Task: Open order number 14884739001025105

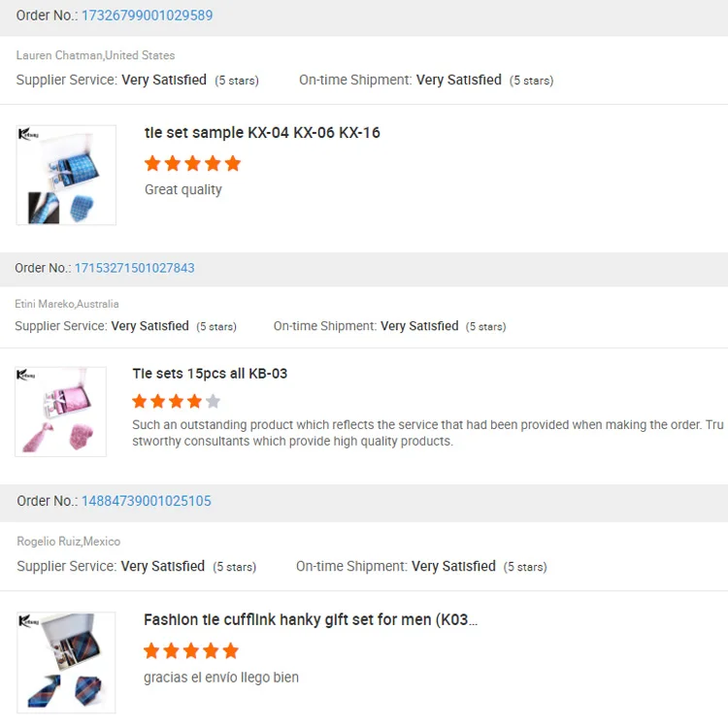Action: tap(146, 501)
